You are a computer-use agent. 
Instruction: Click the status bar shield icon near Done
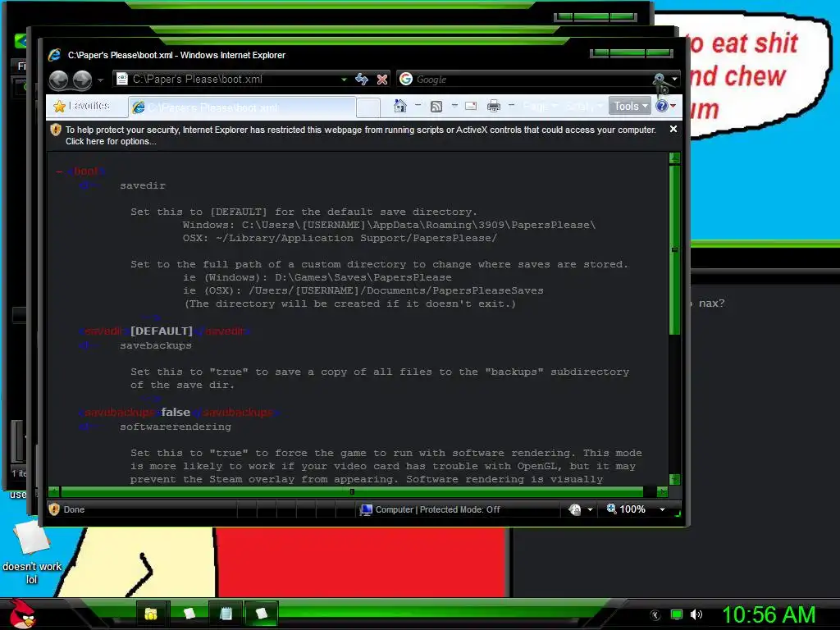click(x=54, y=509)
